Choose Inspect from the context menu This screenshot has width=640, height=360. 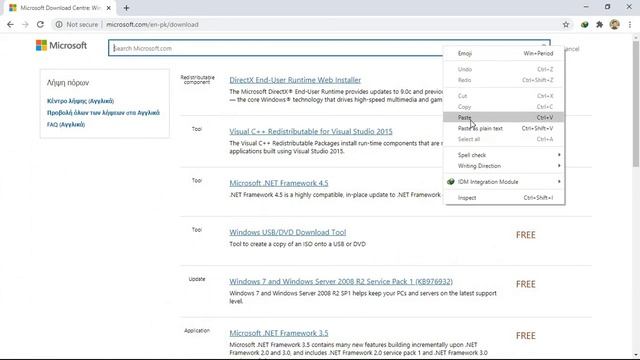(x=504, y=198)
